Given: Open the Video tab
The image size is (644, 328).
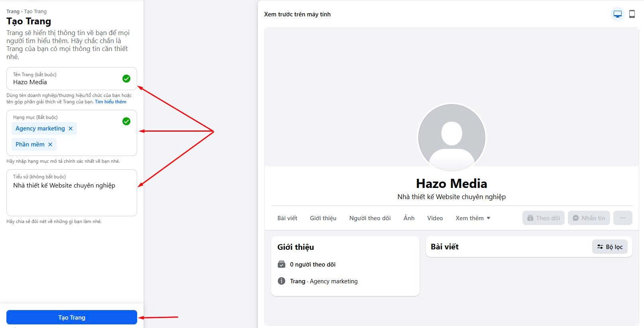Looking at the screenshot, I should [x=435, y=218].
